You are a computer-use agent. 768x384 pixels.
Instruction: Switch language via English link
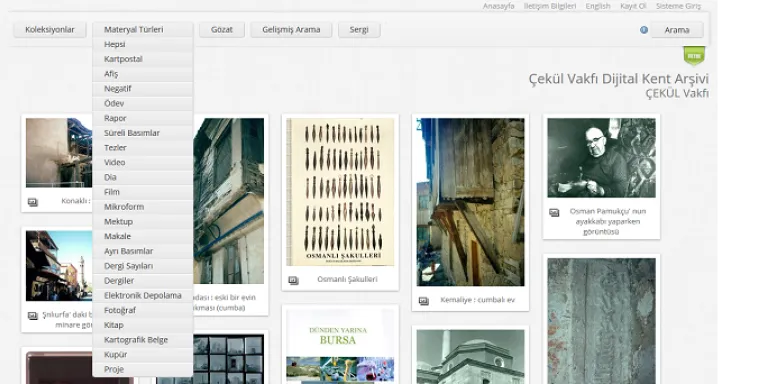coord(598,6)
